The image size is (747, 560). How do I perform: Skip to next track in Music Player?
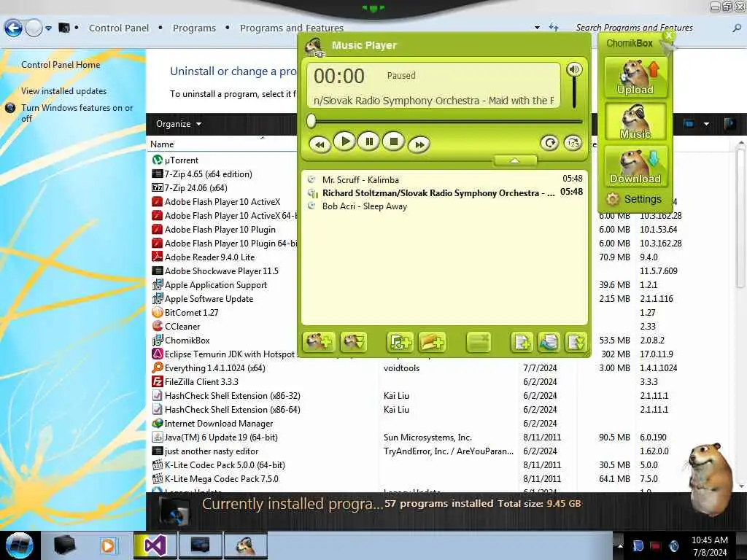(x=419, y=144)
